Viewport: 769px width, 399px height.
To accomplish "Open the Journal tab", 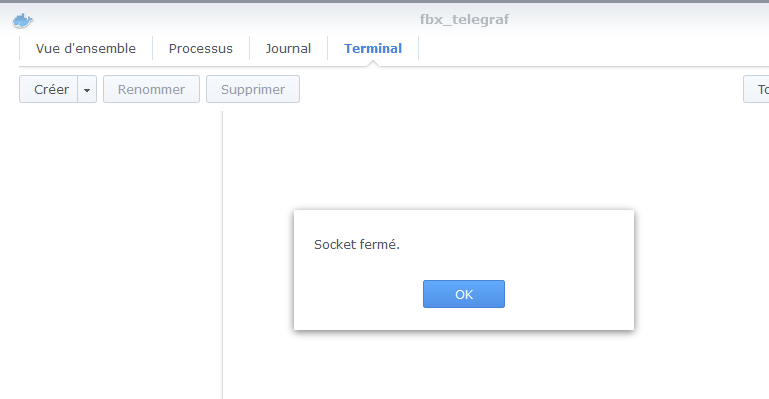I will [288, 49].
